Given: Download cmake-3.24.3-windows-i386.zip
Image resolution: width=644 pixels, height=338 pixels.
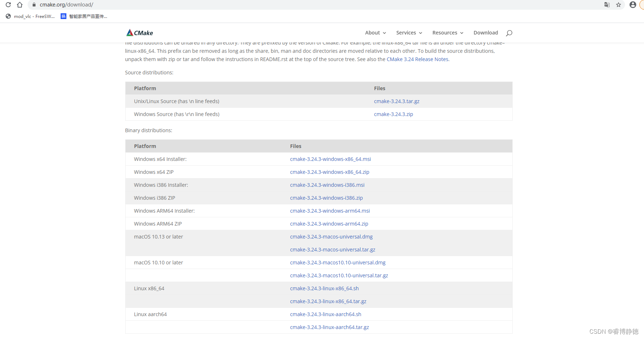Looking at the screenshot, I should pyautogui.click(x=326, y=198).
